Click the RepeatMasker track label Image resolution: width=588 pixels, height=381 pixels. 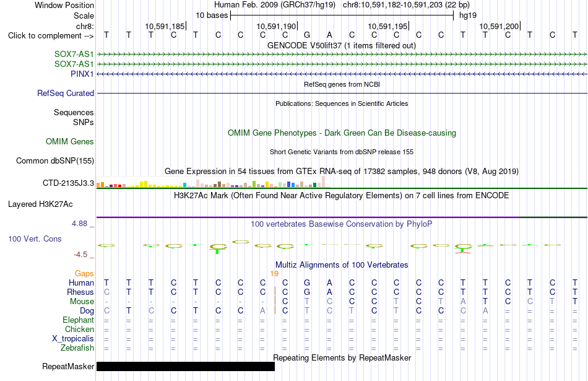pyautogui.click(x=68, y=366)
